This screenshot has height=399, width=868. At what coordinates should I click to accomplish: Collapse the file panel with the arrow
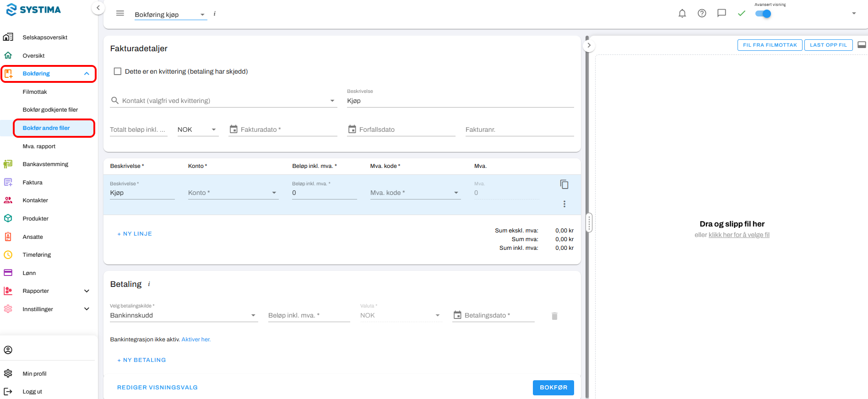tap(589, 45)
